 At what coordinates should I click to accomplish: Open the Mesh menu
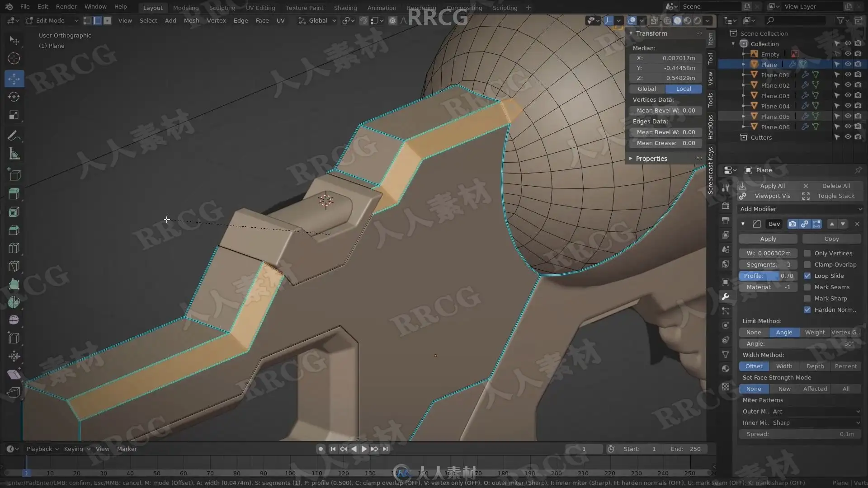pyautogui.click(x=191, y=20)
